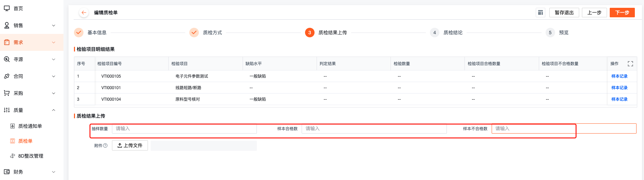Click the help icon next to 附件
644x180 pixels.
105,145
